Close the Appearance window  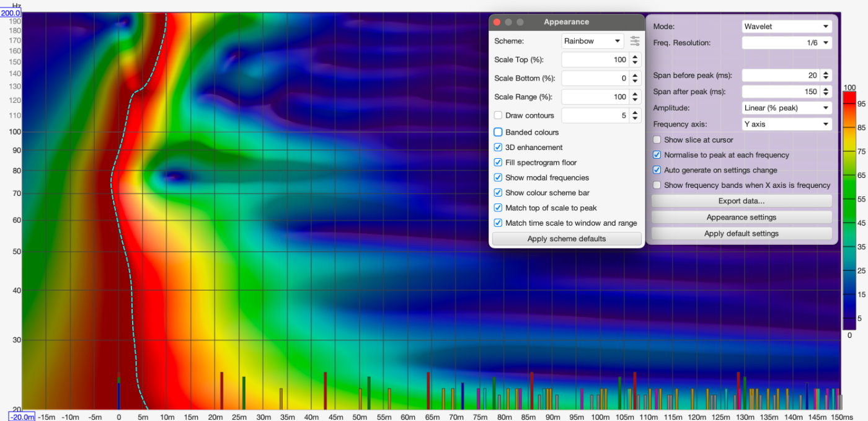pos(497,22)
